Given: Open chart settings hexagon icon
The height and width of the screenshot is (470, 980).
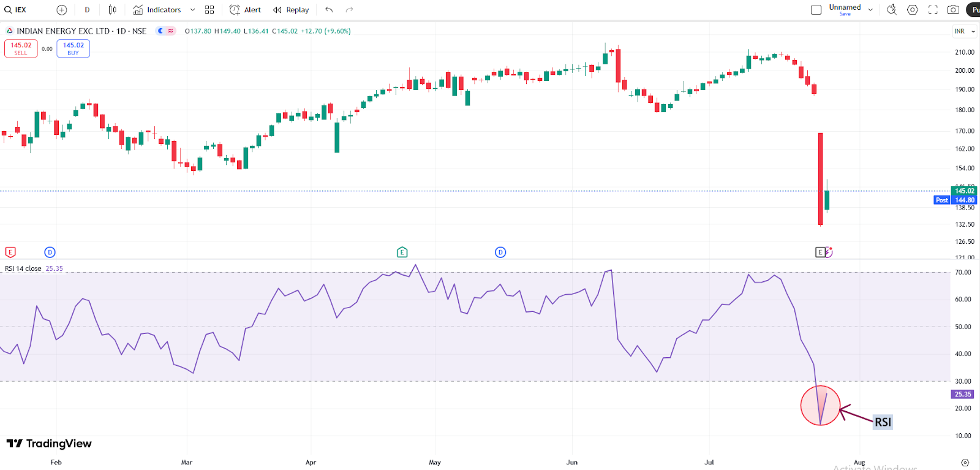Looking at the screenshot, I should (913, 10).
